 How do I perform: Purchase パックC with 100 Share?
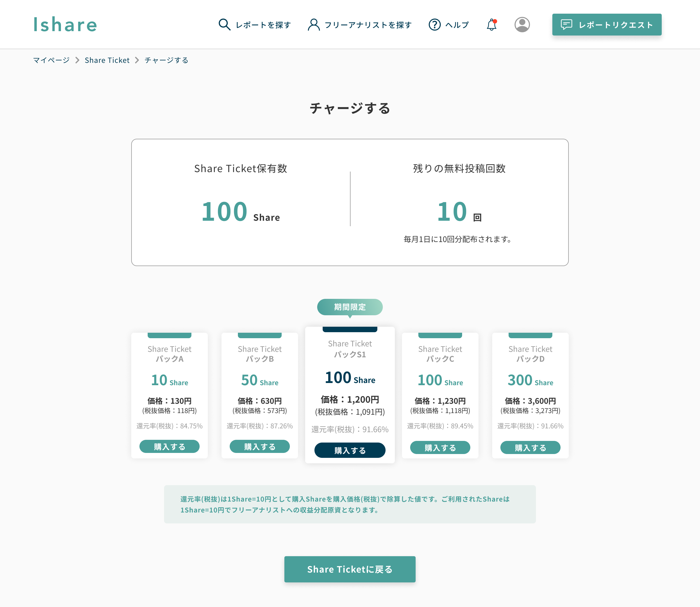pyautogui.click(x=440, y=447)
